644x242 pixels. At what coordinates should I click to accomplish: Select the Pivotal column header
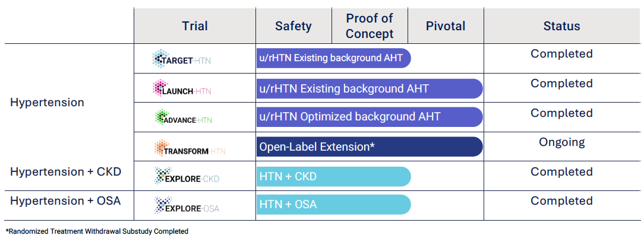coord(446,26)
